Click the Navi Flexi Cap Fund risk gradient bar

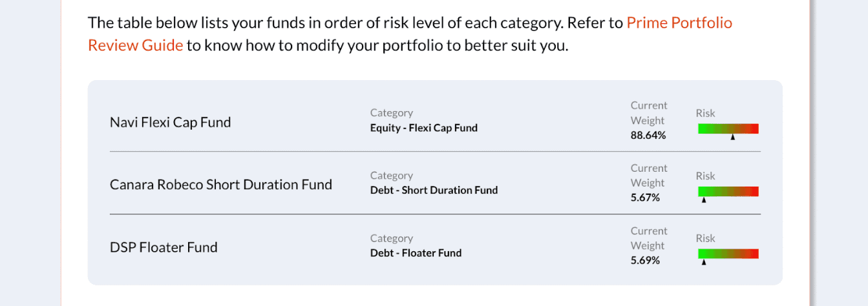pyautogui.click(x=728, y=128)
